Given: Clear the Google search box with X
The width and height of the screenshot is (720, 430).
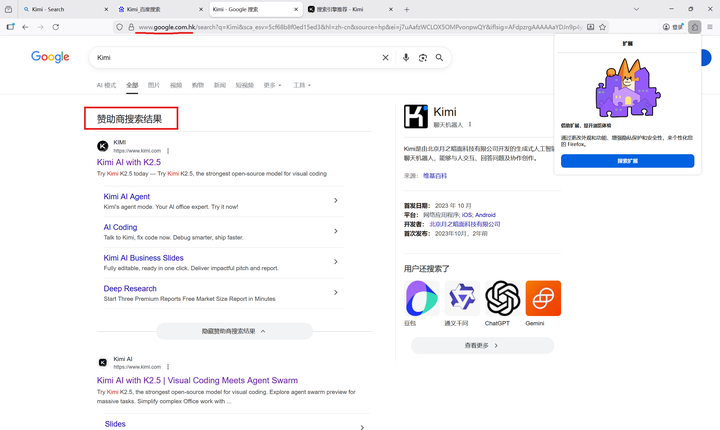Looking at the screenshot, I should click(386, 57).
